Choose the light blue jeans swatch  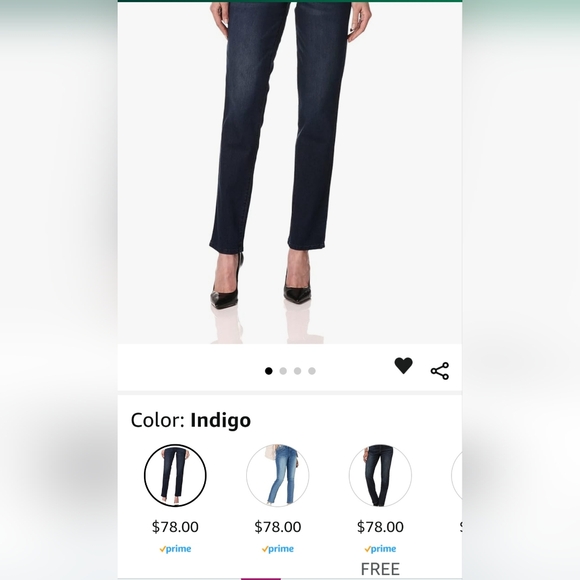coord(277,475)
